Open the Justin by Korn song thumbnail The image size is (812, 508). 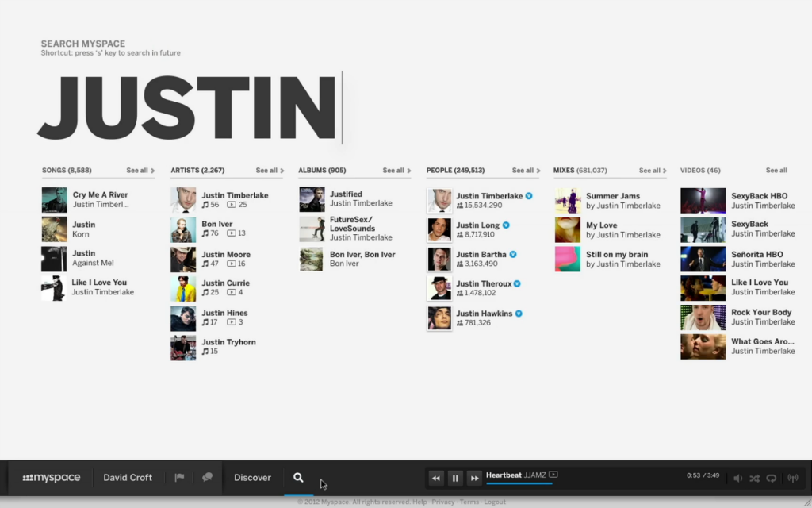55,229
